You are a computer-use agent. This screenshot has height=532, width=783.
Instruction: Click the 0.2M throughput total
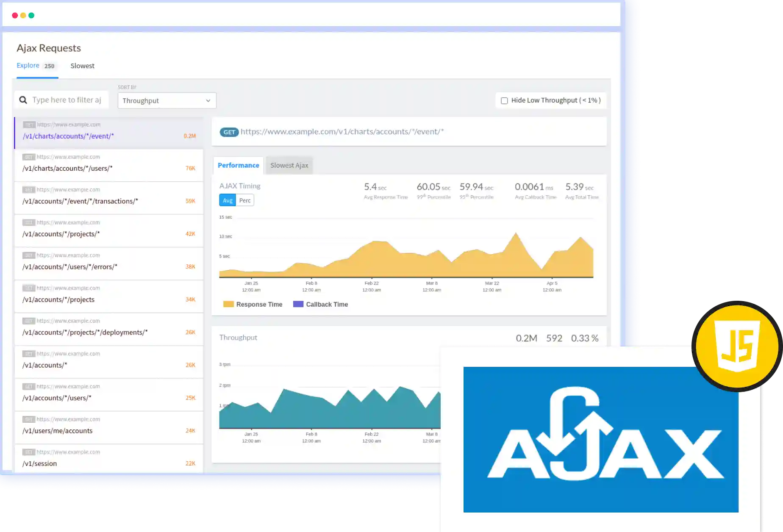(527, 338)
